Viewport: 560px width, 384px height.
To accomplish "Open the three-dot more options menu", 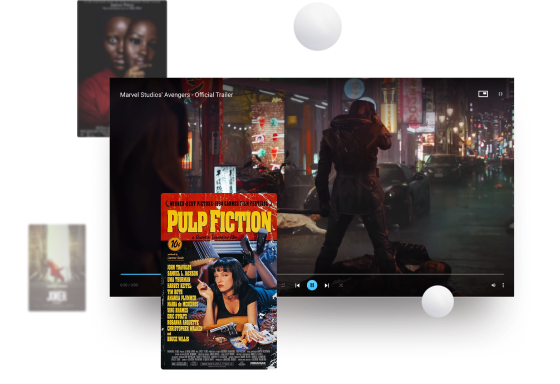I will tap(503, 285).
